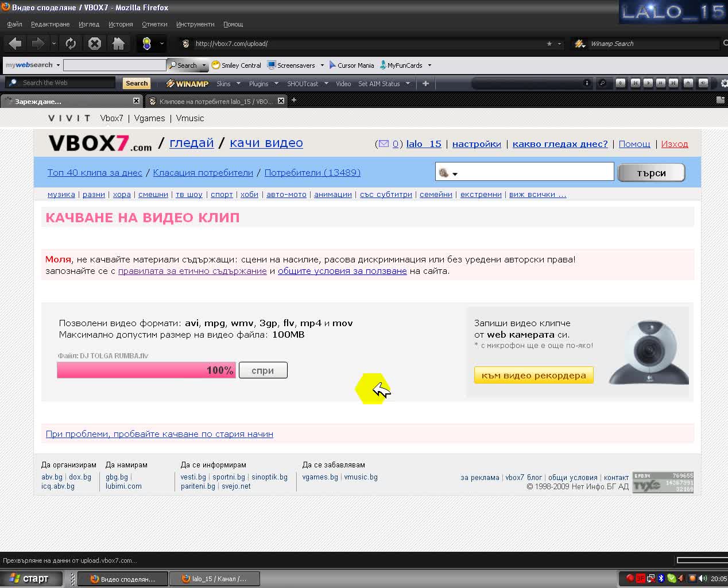This screenshot has width=728, height=588.
Task: Expand the MyFunCards dropdown arrow
Action: 429,65
